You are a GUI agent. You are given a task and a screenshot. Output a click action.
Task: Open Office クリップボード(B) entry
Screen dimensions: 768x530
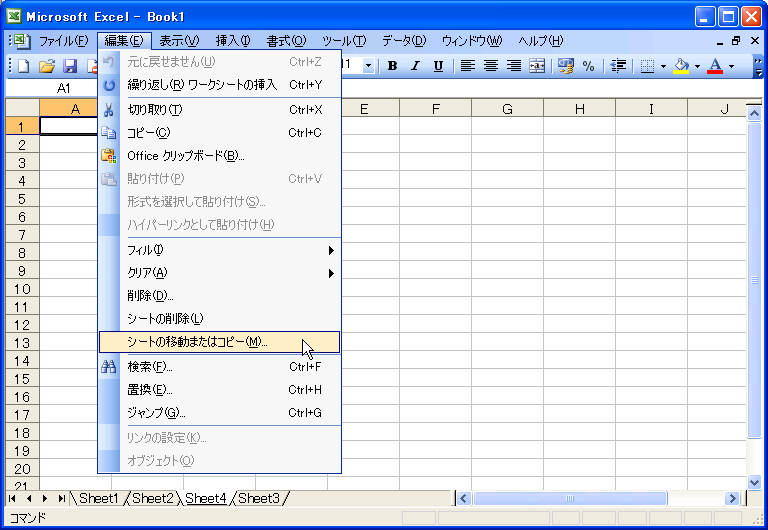219,156
